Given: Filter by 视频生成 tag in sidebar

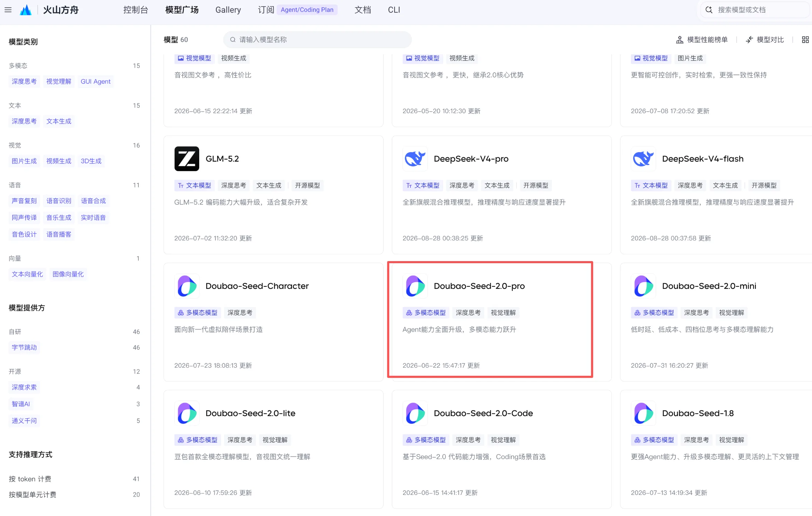Looking at the screenshot, I should (59, 161).
